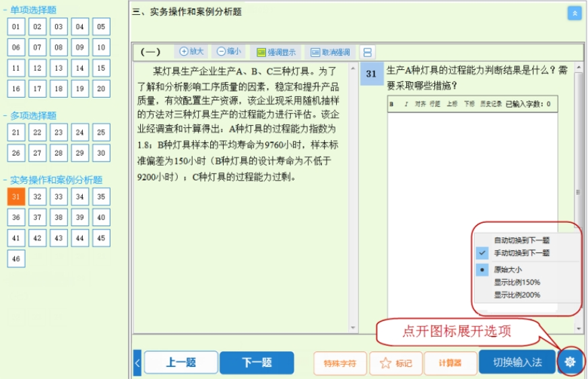Click 取消强调 to remove highlight
The width and height of the screenshot is (588, 379).
[330, 52]
